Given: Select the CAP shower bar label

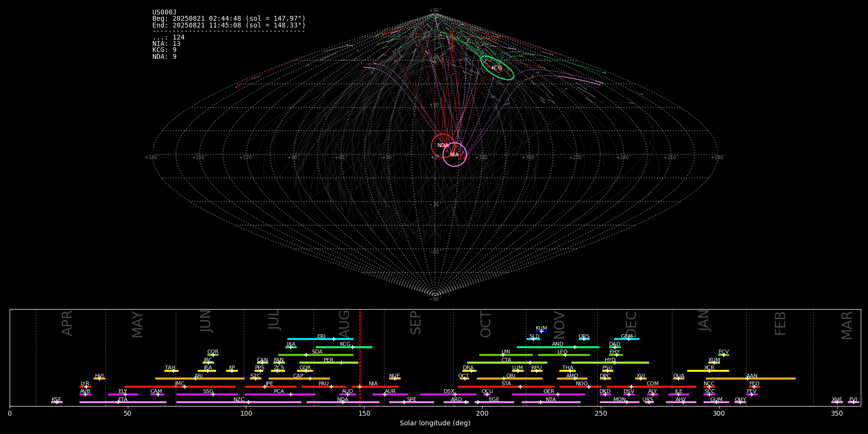Looking at the screenshot, I should (x=298, y=376).
